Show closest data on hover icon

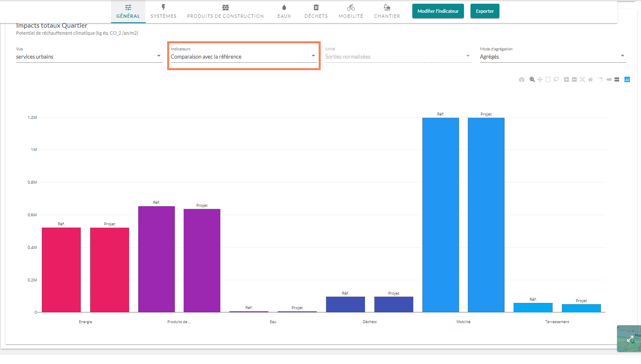[609, 80]
